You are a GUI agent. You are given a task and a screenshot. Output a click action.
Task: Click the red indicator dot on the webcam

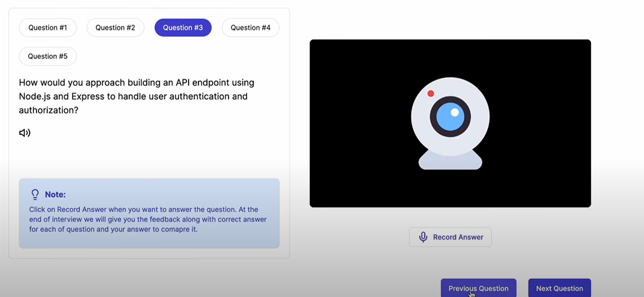[x=430, y=94]
